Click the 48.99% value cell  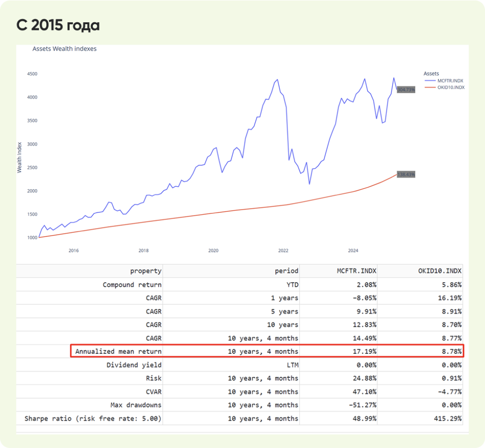pos(365,419)
